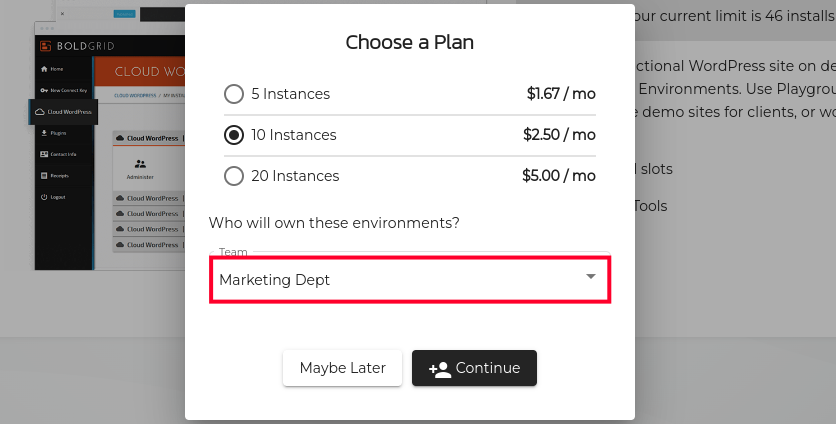836x424 pixels.
Task: Click the Administer people icon
Action: tap(140, 163)
